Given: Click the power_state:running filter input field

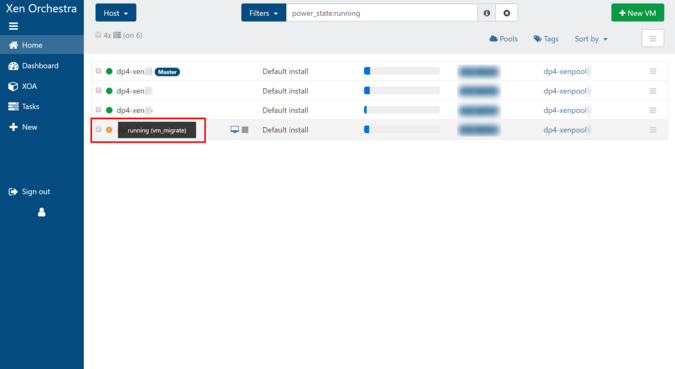Looking at the screenshot, I should pos(381,13).
